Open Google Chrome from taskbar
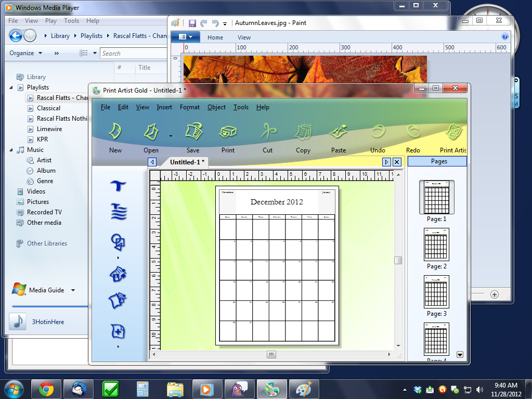Image resolution: width=532 pixels, height=399 pixels. (46, 389)
